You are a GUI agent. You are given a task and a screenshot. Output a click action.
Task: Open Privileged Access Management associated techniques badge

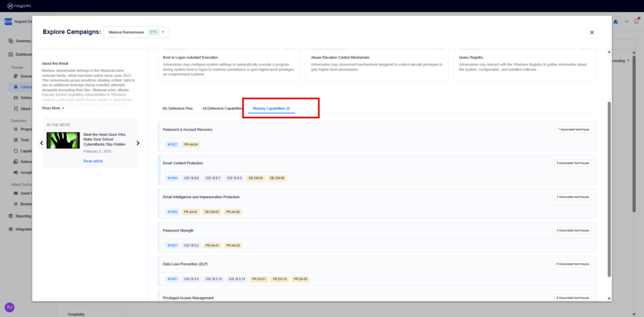pos(572,298)
